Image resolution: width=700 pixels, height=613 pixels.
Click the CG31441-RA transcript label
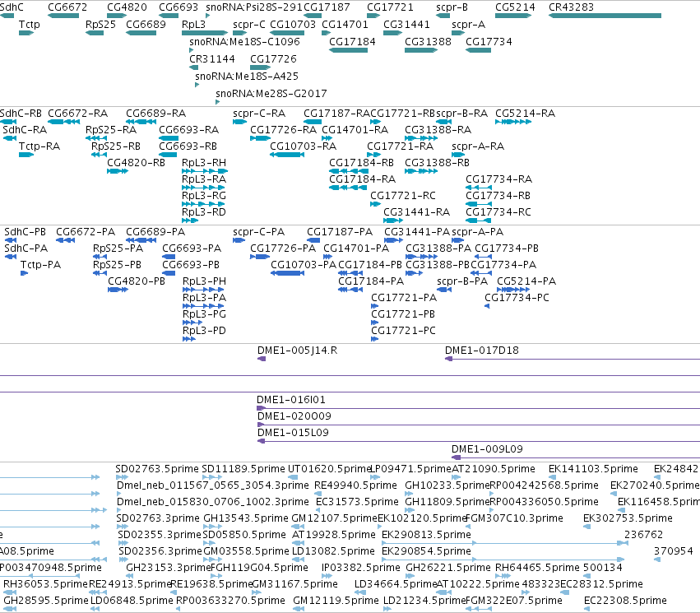(x=416, y=212)
